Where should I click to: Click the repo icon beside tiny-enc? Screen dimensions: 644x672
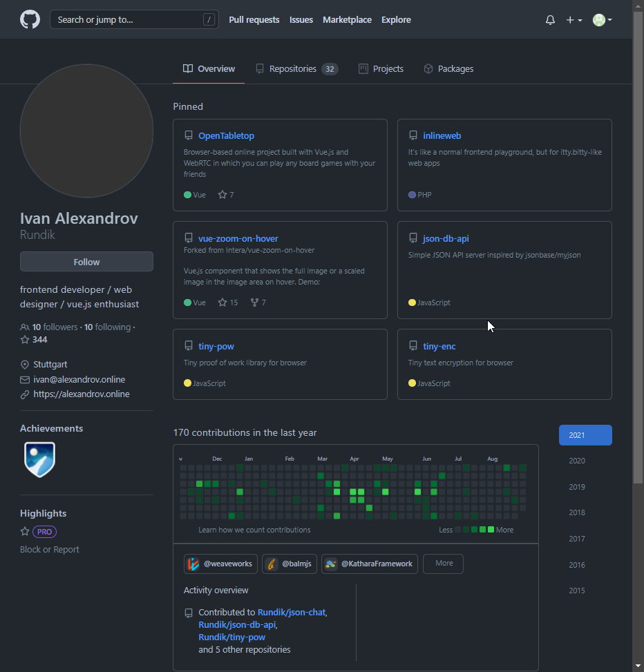[x=413, y=346]
